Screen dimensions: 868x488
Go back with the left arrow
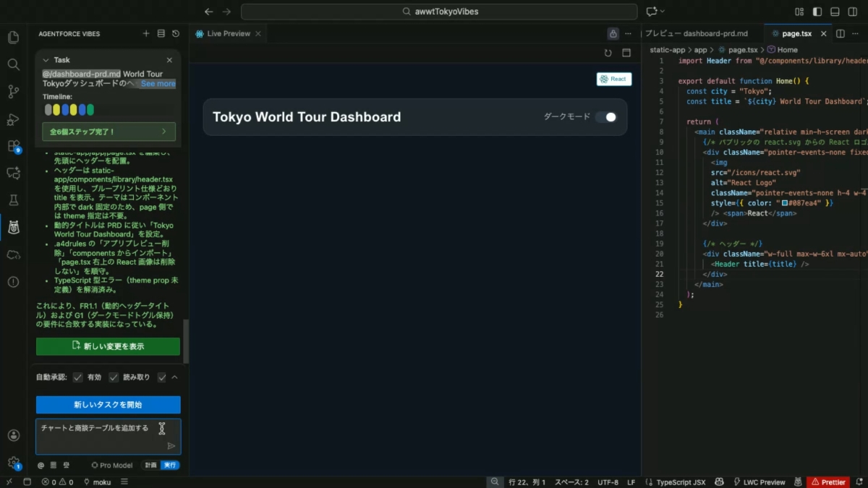pyautogui.click(x=209, y=12)
